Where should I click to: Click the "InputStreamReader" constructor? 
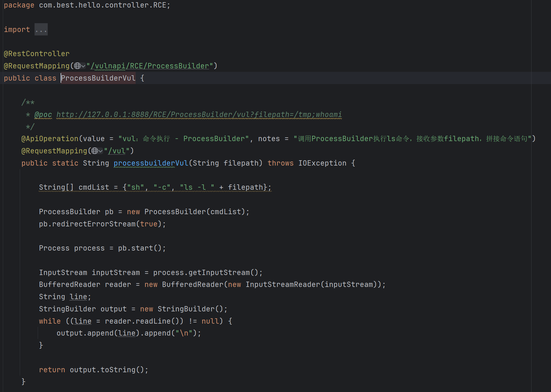pyautogui.click(x=283, y=284)
